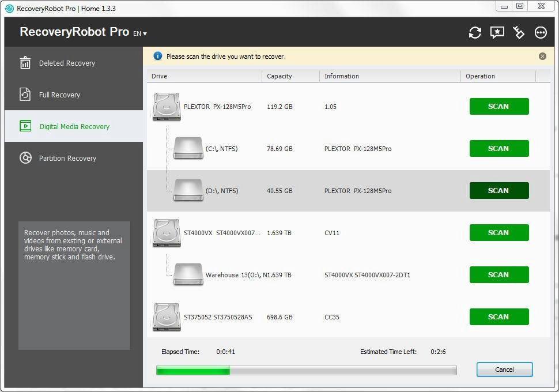Open the more options ellipsis icon
The height and width of the screenshot is (392, 559).
point(541,32)
